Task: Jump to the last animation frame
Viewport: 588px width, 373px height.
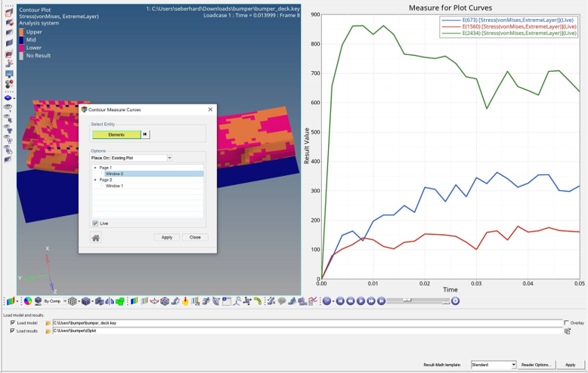Action: point(381,301)
